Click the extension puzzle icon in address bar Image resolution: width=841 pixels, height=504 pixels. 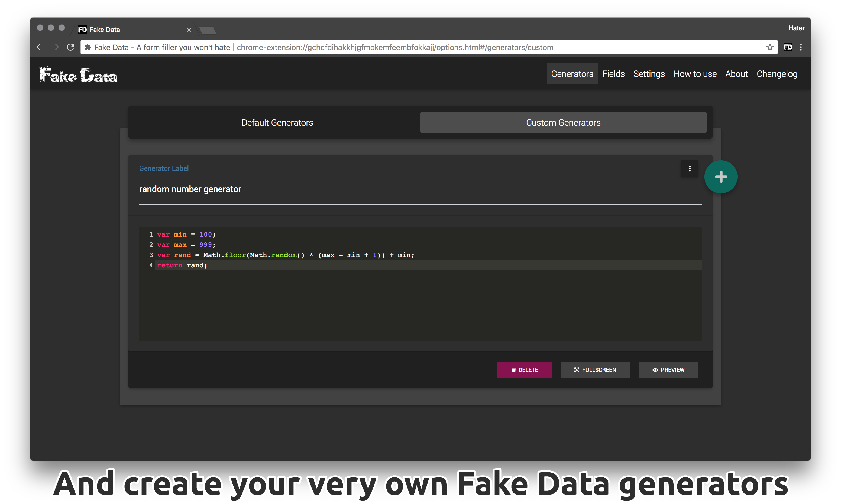88,47
